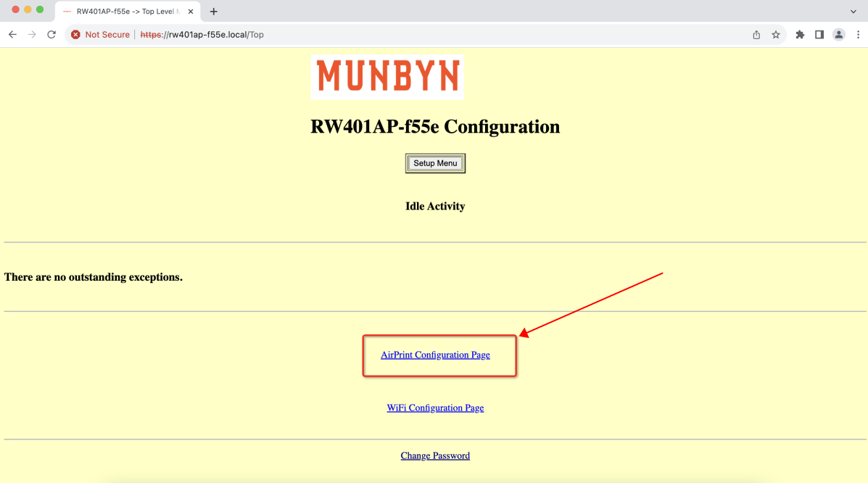Click the Not Secure warning icon

pos(75,34)
